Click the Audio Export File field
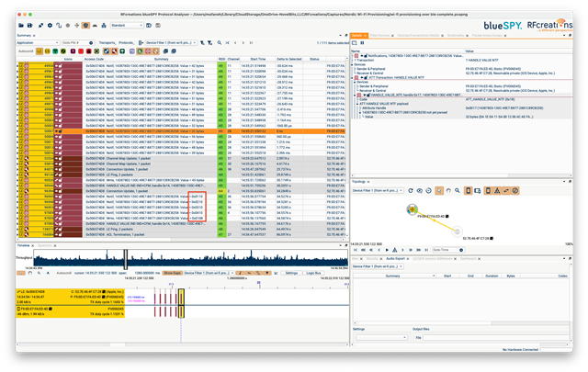The height and width of the screenshot is (372, 588). 495,337
